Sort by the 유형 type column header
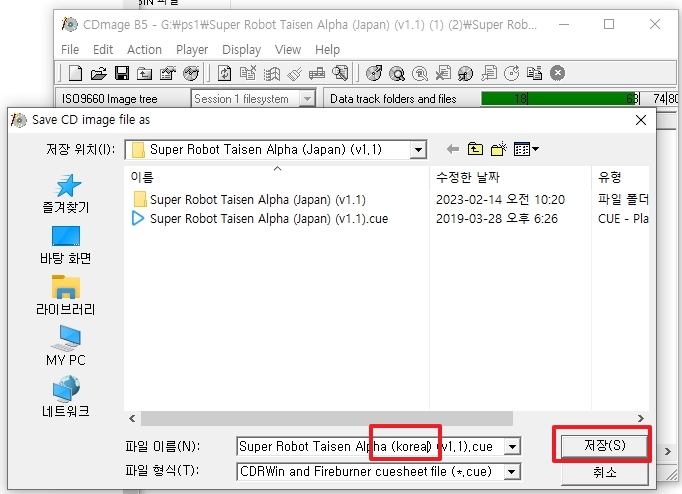This screenshot has height=494, width=682. click(620, 177)
